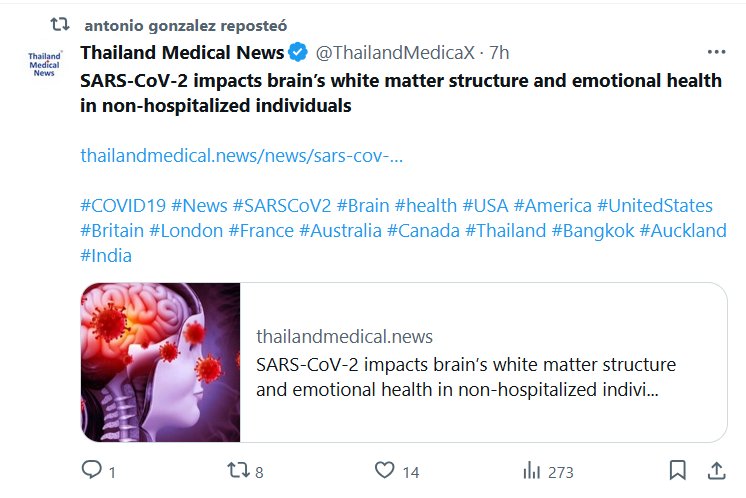Click the link preview card headline
The image size is (746, 498).
coord(465,376)
